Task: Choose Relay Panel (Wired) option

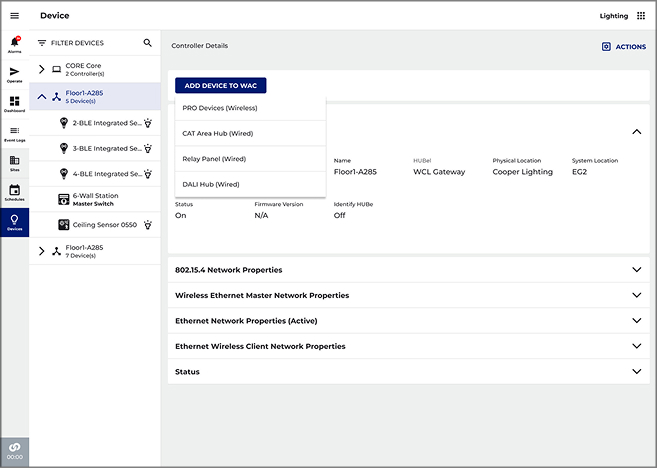Action: 250,159
